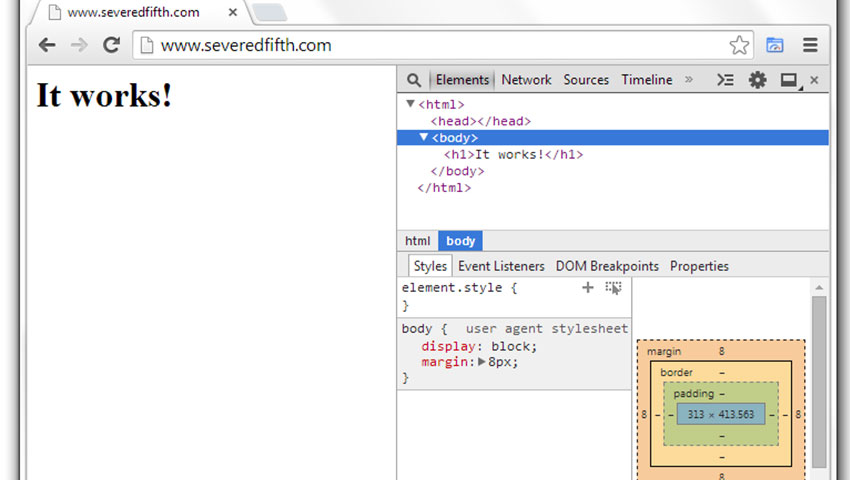Switch to the Network tab
The width and height of the screenshot is (850, 480).
[526, 80]
